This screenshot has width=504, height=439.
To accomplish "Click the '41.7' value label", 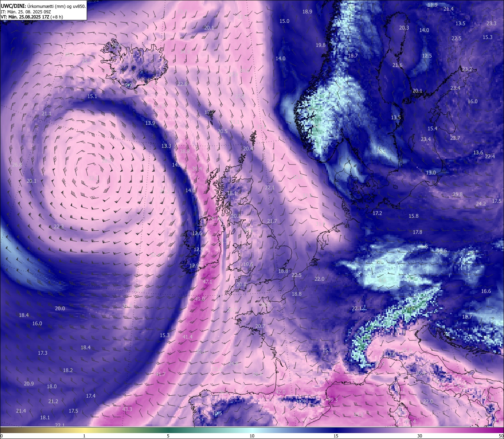I will point(161,374).
